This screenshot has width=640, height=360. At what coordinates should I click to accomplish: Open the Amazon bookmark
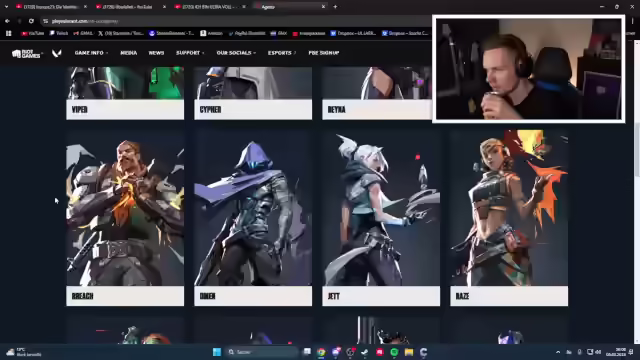click(x=211, y=33)
